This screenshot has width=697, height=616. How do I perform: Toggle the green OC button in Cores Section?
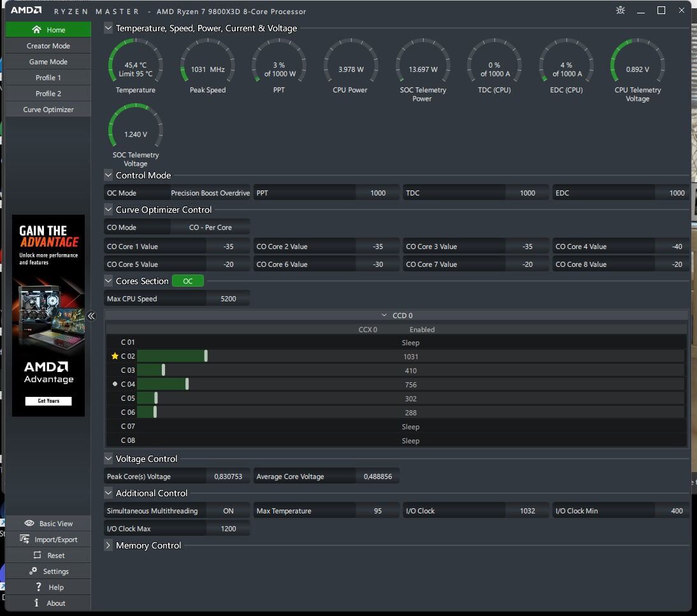pos(187,281)
